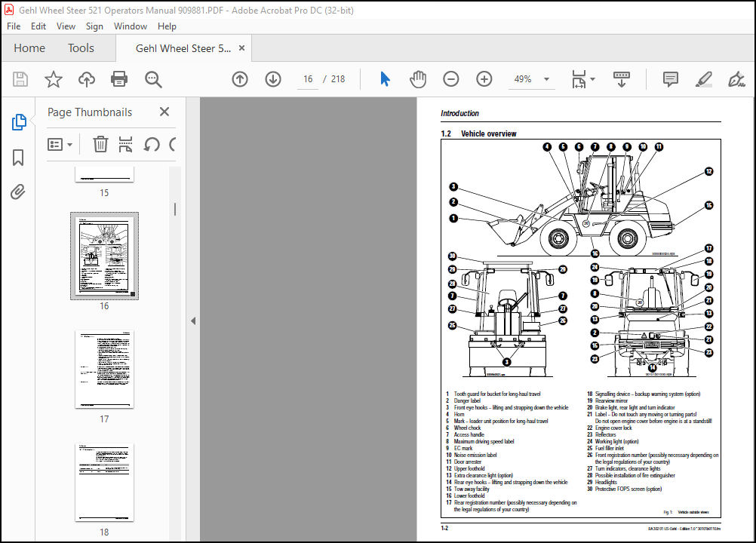The image size is (756, 543).
Task: Click the print pages icon in thumbnails toolbar
Action: [125, 144]
